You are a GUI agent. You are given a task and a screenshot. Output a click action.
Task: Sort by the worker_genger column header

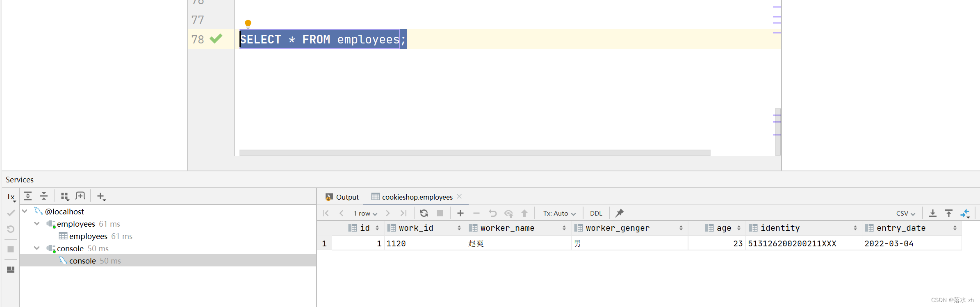point(629,228)
